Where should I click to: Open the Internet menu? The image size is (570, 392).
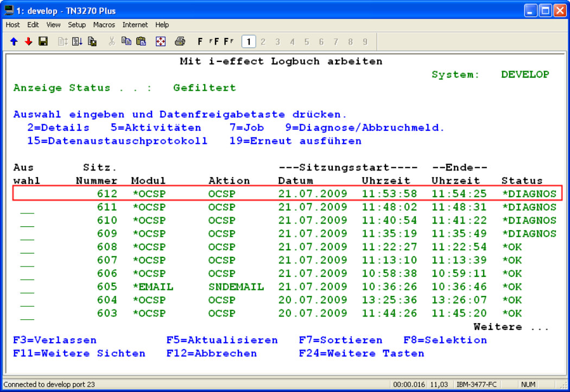[x=135, y=25]
